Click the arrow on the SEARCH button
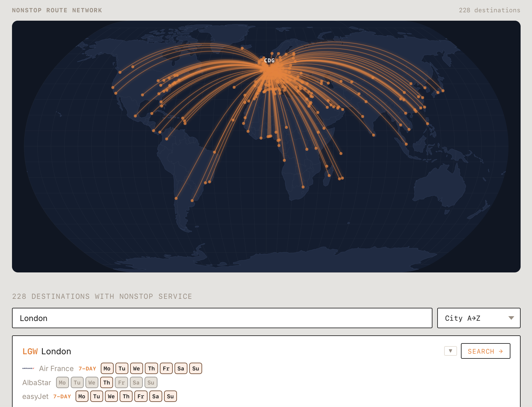This screenshot has width=532, height=407. (x=501, y=351)
